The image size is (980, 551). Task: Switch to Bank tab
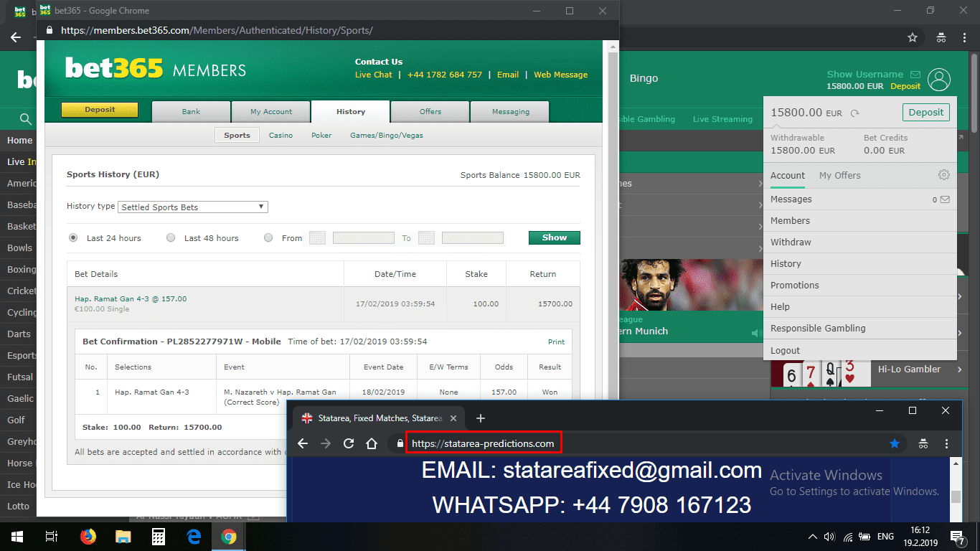(191, 111)
